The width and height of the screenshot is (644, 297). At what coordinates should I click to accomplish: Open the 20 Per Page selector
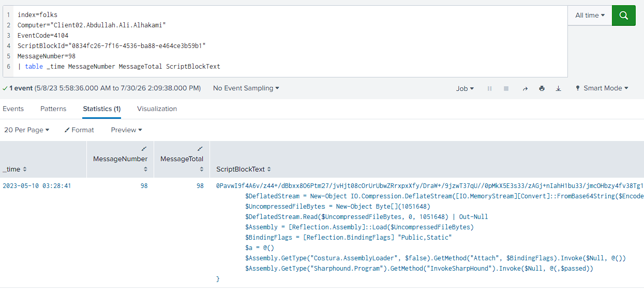click(27, 130)
